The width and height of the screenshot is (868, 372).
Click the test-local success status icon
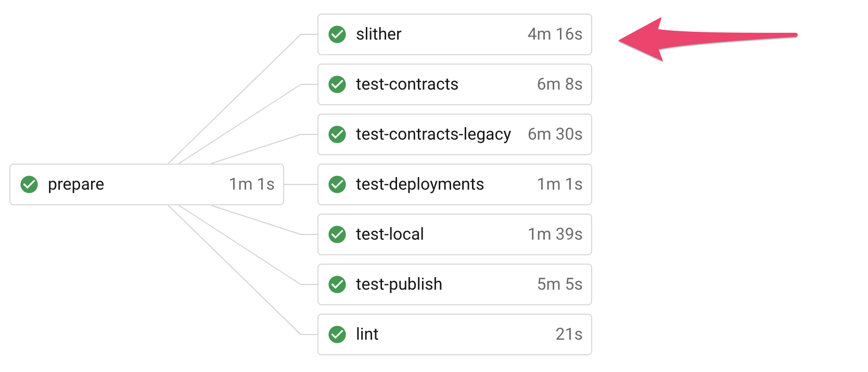point(337,234)
